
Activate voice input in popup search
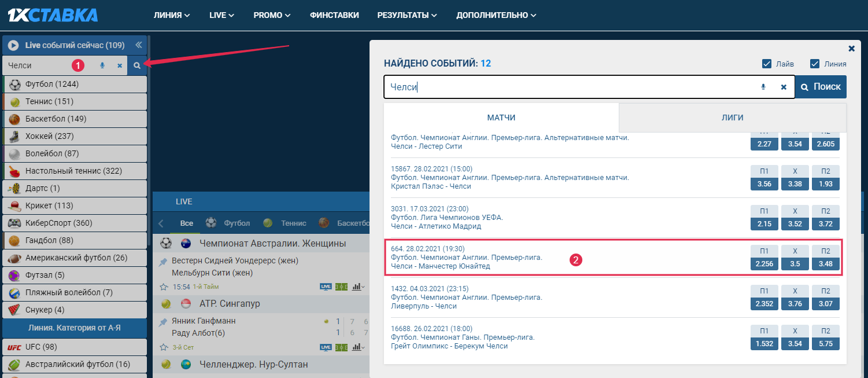click(x=763, y=87)
